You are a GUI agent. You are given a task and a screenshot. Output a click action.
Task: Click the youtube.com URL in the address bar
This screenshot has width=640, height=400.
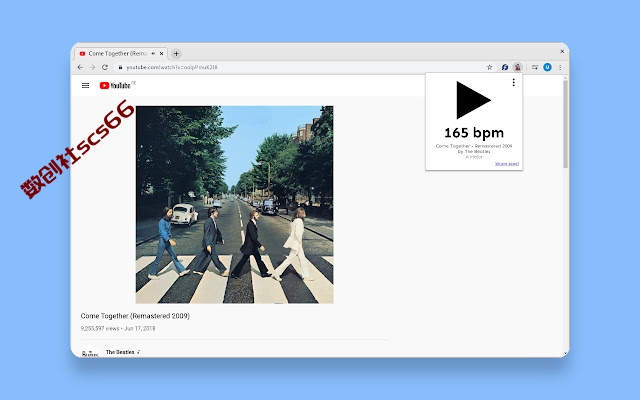[171, 67]
